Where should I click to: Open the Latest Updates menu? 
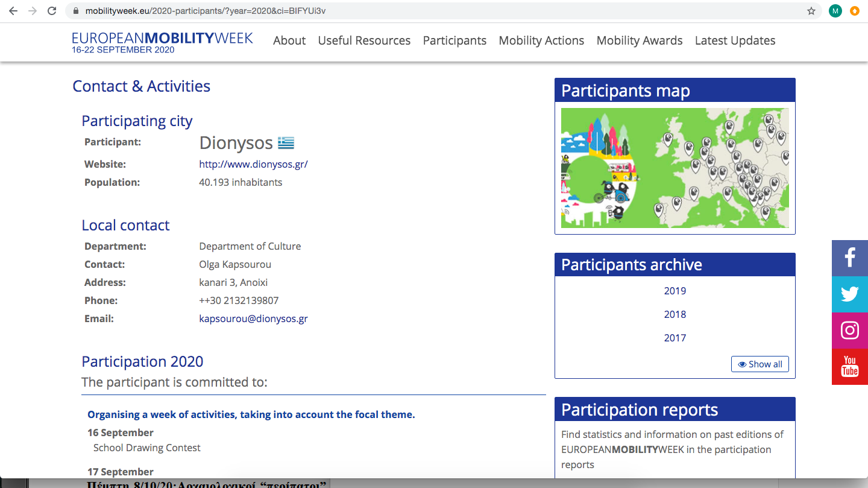point(735,40)
